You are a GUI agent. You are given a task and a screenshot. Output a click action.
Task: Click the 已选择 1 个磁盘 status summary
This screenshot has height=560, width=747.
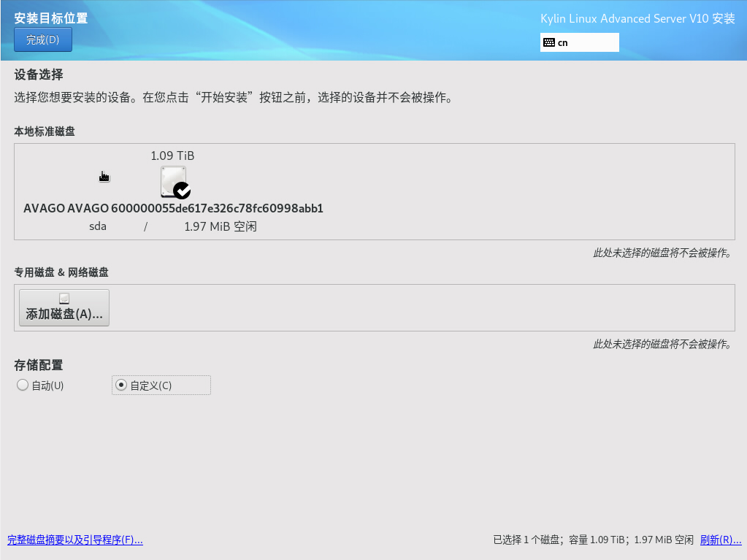coord(593,540)
